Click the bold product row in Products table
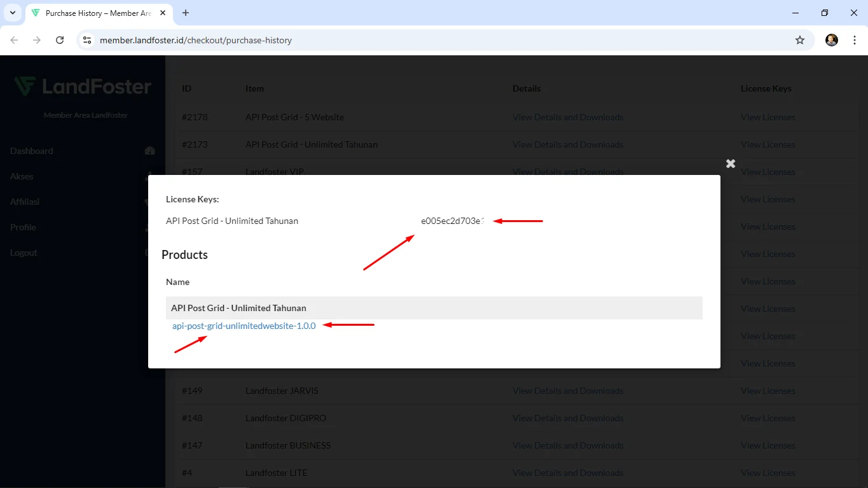This screenshot has height=488, width=868. coord(434,308)
